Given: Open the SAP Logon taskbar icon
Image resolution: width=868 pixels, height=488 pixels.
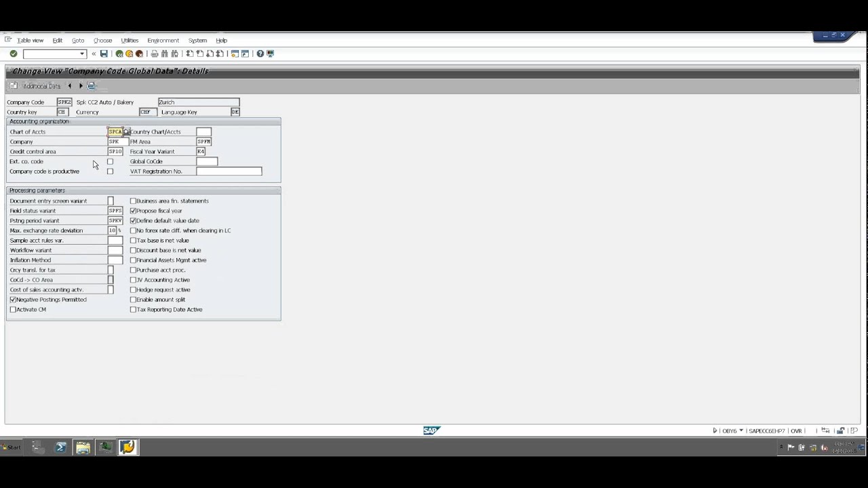Looking at the screenshot, I should click(127, 447).
